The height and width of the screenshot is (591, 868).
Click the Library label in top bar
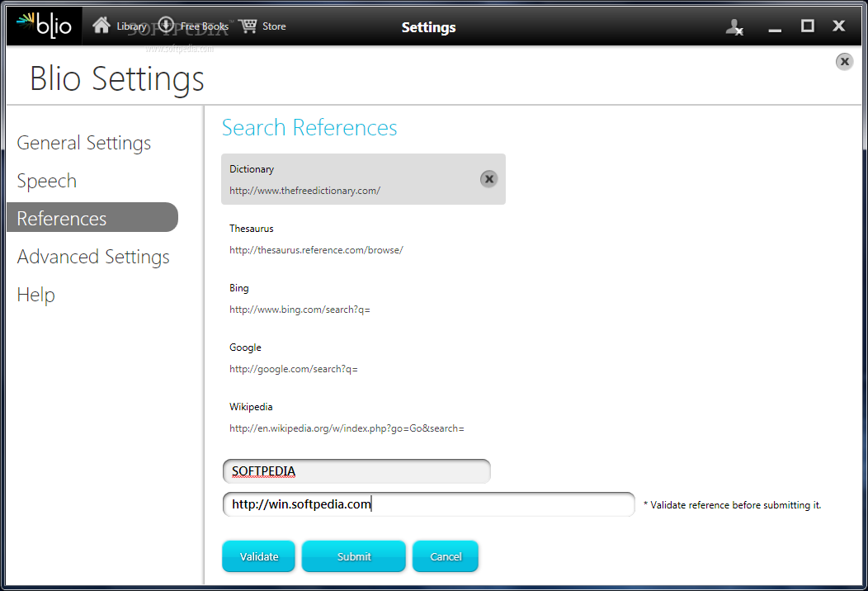click(131, 26)
